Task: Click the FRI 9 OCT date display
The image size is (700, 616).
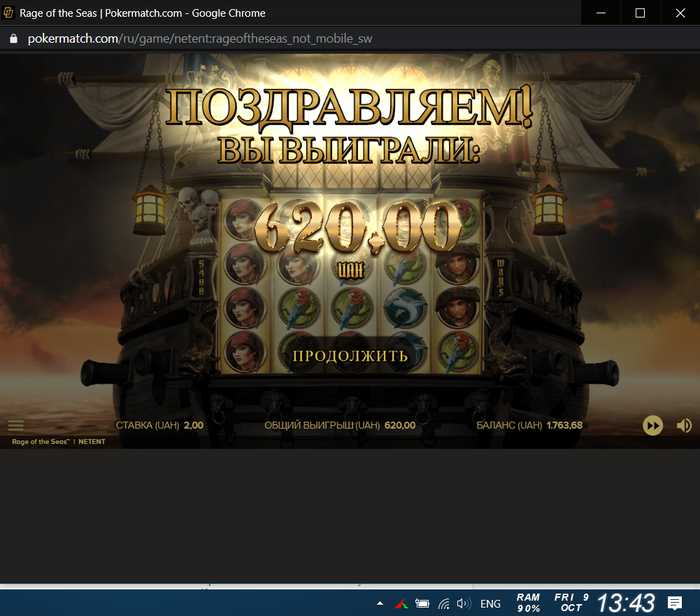Action: (571, 603)
